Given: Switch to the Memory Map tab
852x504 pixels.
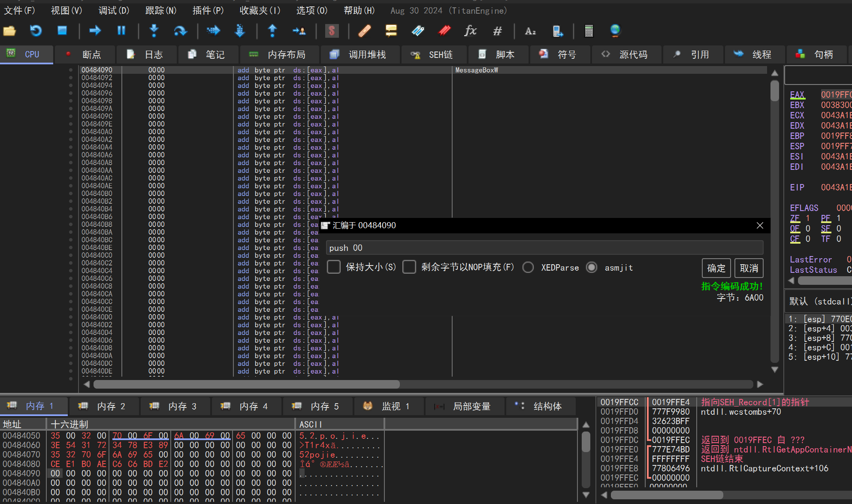Looking at the screenshot, I should click(x=279, y=54).
